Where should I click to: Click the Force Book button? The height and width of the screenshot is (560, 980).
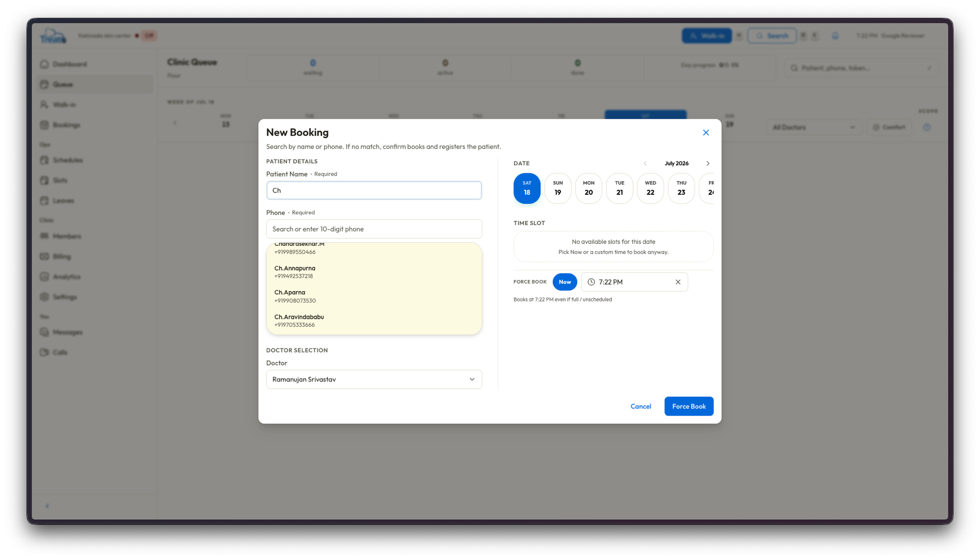(x=689, y=406)
